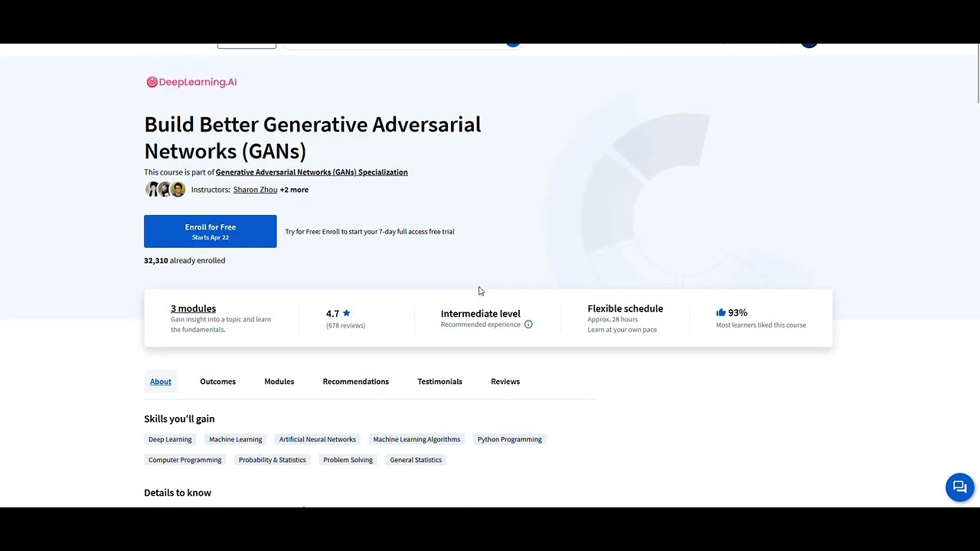Go to the Recommendations tab
980x551 pixels.
355,381
